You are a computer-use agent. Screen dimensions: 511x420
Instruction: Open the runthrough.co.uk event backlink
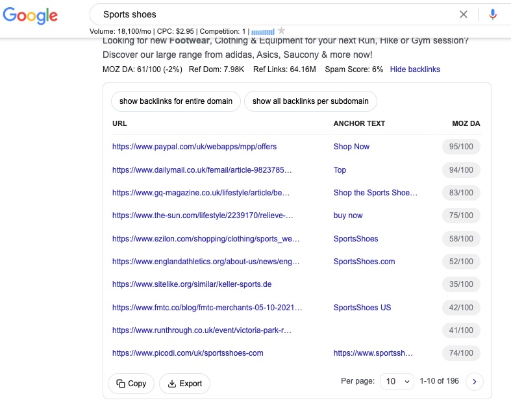pyautogui.click(x=202, y=330)
